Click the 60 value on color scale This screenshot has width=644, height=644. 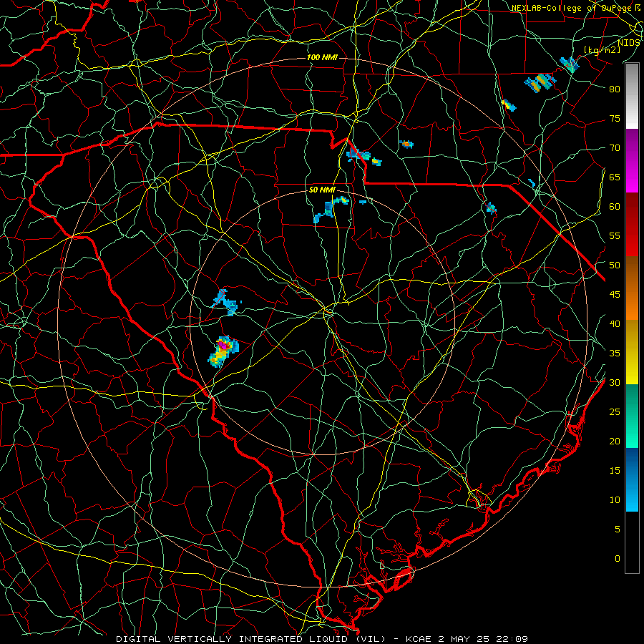click(x=615, y=207)
